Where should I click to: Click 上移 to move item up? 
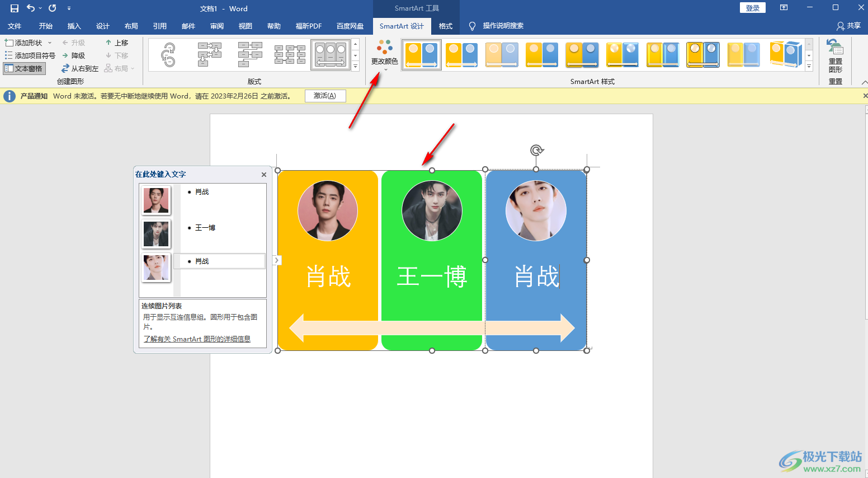pyautogui.click(x=117, y=43)
